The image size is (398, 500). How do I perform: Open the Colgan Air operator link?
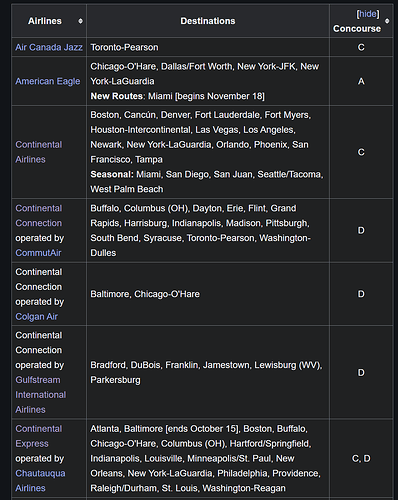tap(36, 317)
